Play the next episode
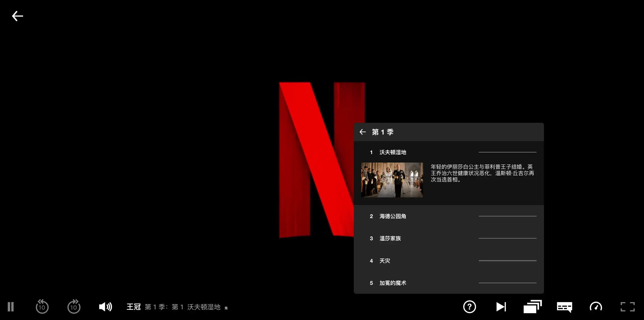Viewport: 644px width, 320px height. (x=501, y=307)
